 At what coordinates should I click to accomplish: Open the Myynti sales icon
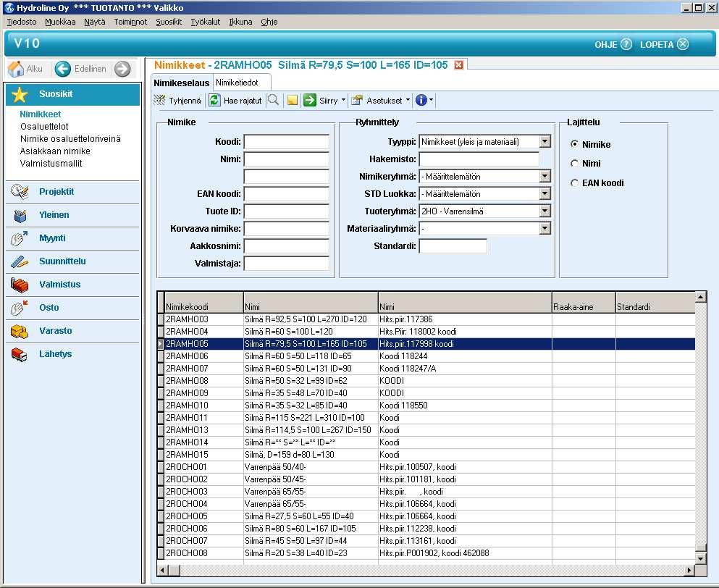point(19,238)
